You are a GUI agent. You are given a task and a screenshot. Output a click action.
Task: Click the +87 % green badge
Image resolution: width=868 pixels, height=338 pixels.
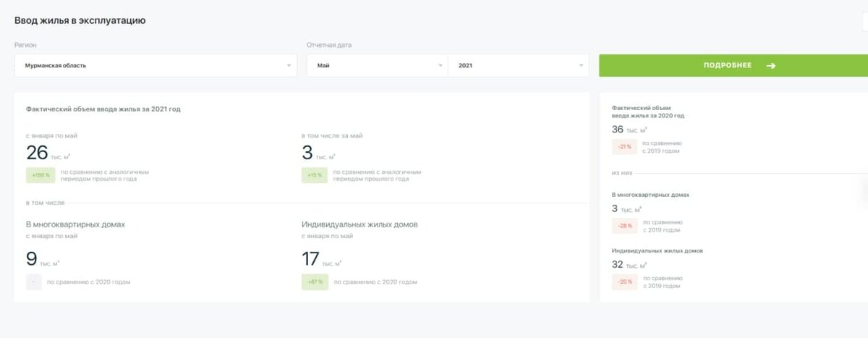pos(315,282)
